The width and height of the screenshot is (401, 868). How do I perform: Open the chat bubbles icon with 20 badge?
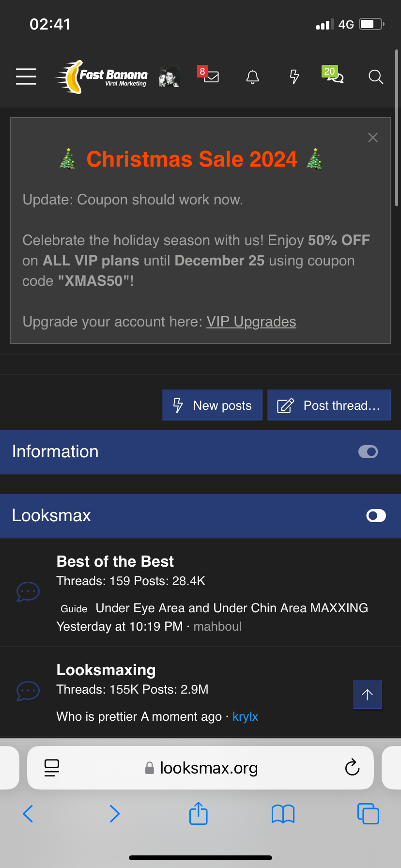pyautogui.click(x=335, y=77)
